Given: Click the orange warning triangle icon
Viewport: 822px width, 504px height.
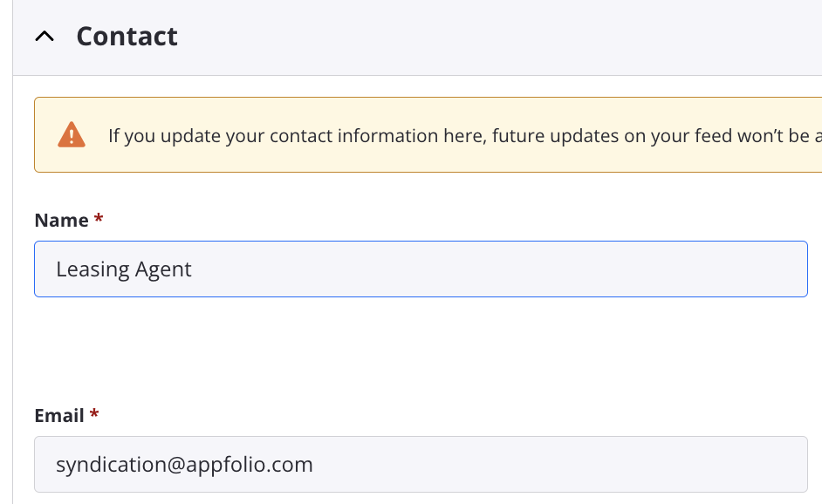Looking at the screenshot, I should [x=72, y=134].
